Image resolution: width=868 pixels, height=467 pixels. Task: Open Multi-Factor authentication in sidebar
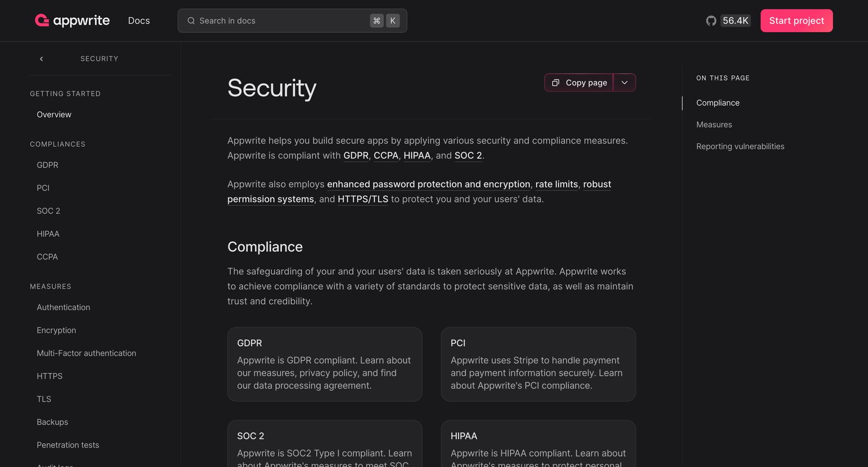tap(87, 353)
